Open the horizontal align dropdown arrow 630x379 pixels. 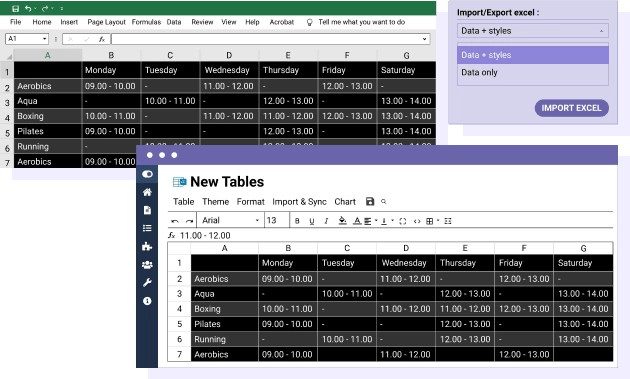point(376,221)
